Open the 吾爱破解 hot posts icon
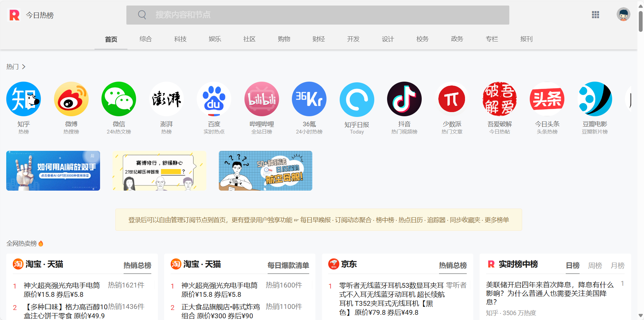Screen dimensions: 644x320 (500, 99)
